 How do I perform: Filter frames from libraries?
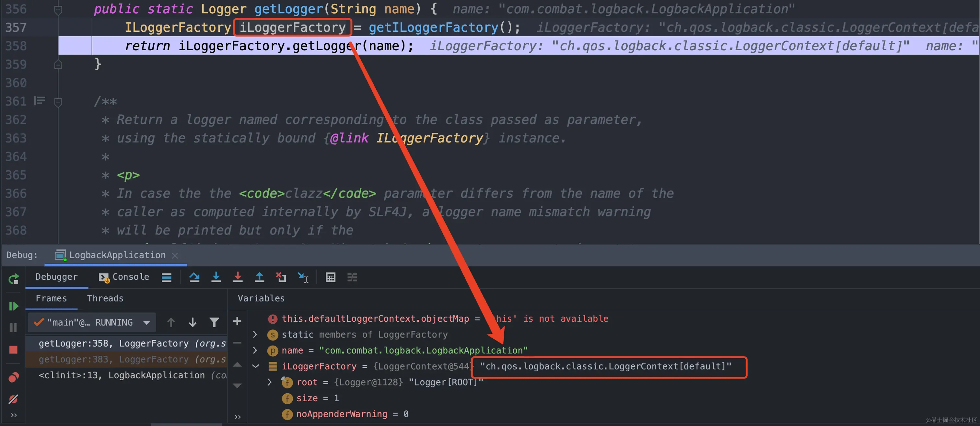215,323
